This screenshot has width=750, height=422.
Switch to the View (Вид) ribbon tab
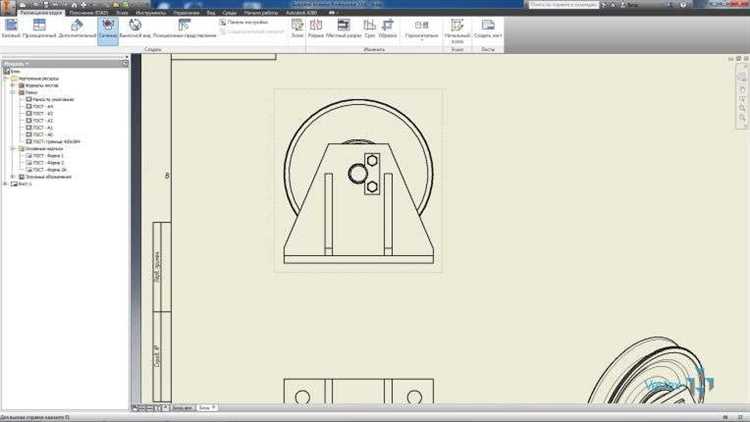tap(211, 13)
